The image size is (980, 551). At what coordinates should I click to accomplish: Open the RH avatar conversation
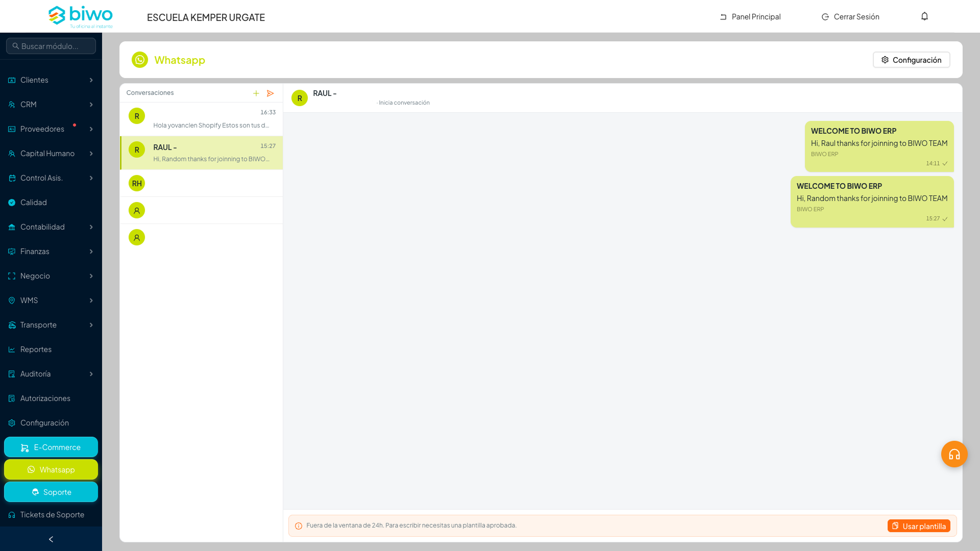[201, 183]
